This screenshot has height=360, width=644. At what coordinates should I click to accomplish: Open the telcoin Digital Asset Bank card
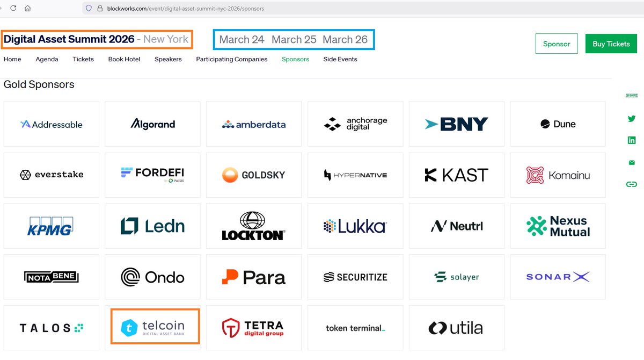(152, 328)
